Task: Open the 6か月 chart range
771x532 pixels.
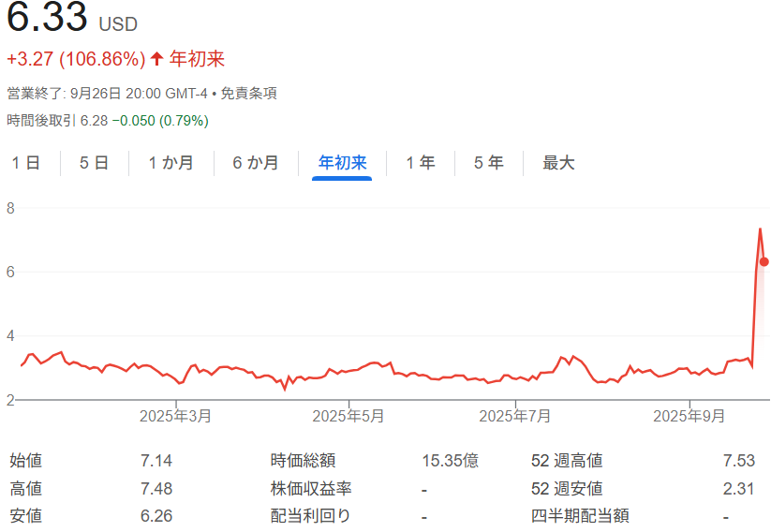Action: click(256, 163)
